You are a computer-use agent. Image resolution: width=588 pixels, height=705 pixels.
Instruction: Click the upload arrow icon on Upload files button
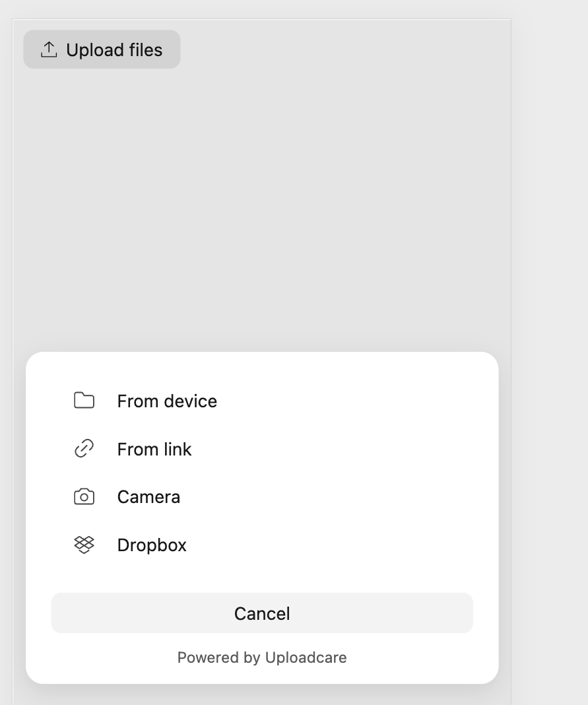click(48, 49)
